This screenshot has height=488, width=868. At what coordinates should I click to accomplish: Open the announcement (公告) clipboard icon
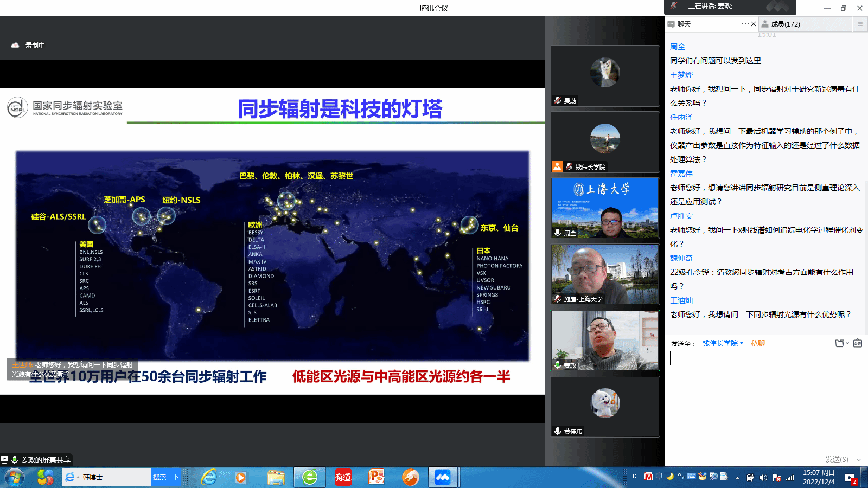click(858, 343)
